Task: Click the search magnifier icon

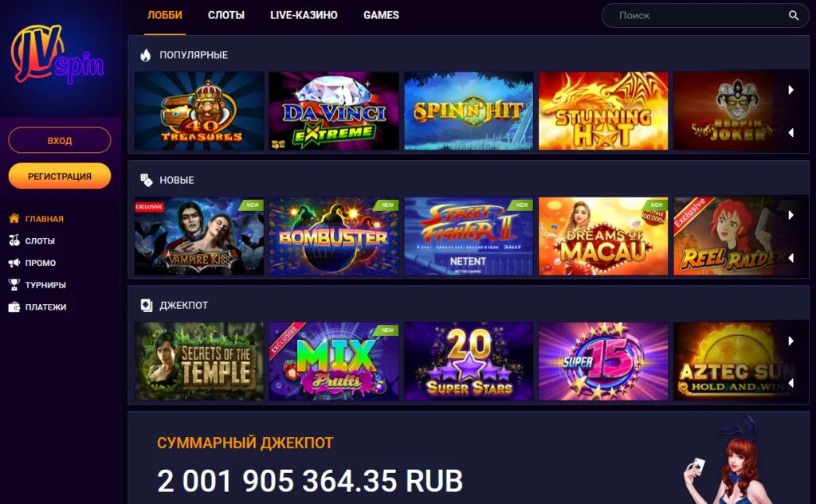Action: [793, 16]
